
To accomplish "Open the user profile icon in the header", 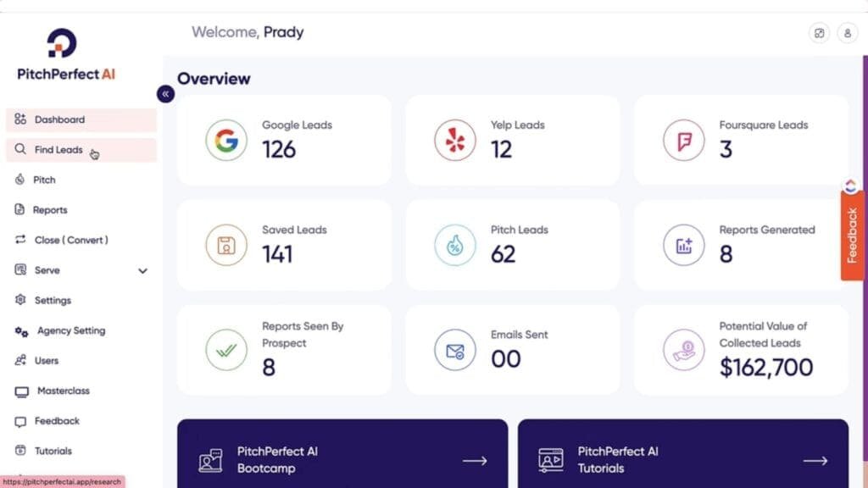I will click(848, 33).
